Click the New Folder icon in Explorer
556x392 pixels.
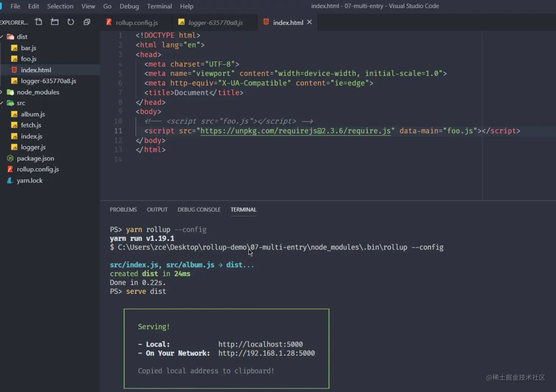tap(55, 22)
